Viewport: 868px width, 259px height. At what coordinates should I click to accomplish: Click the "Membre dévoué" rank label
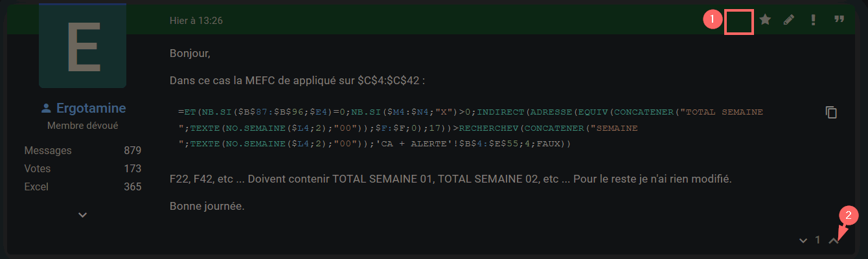[x=82, y=126]
